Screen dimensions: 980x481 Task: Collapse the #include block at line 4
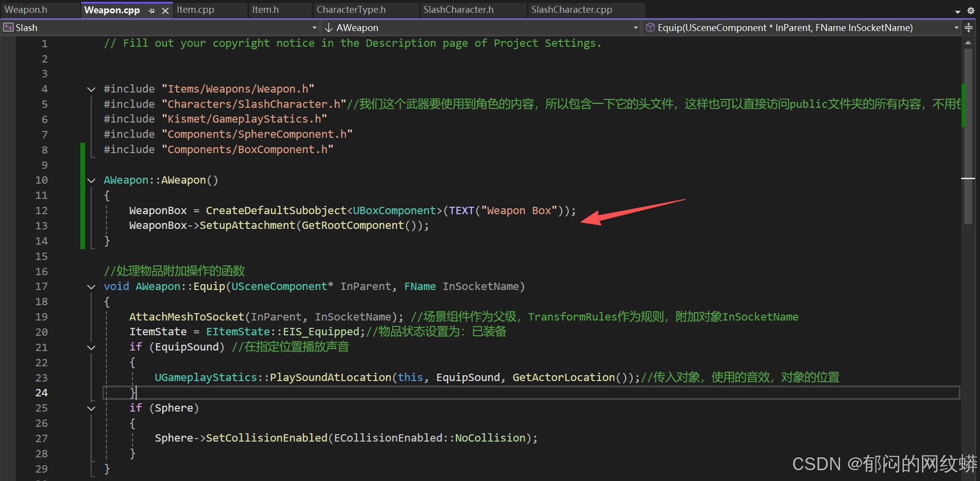click(91, 89)
